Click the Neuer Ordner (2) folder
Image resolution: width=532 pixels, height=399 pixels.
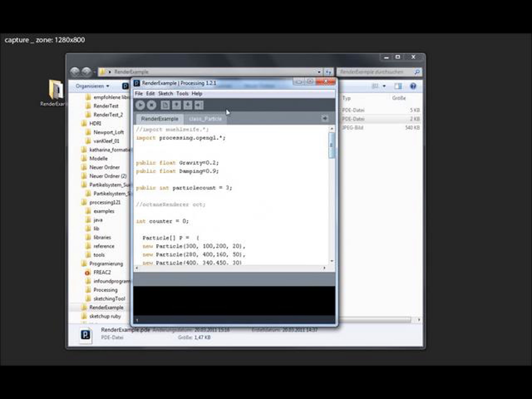click(x=108, y=176)
